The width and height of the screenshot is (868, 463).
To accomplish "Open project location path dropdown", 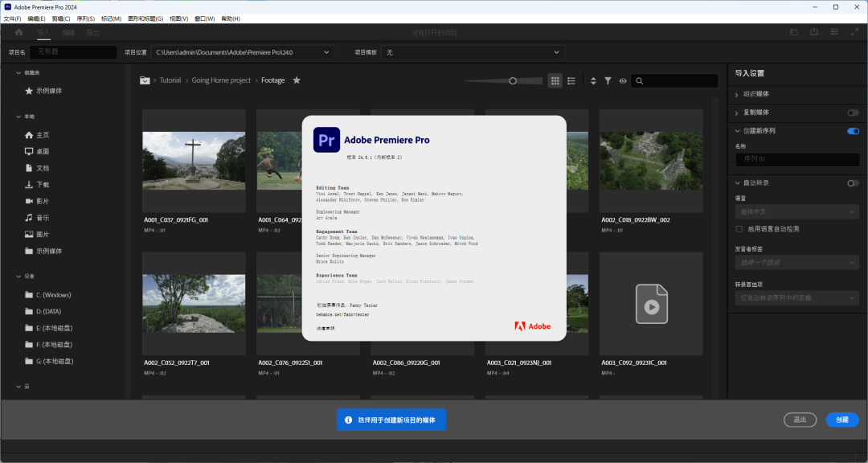I will (243, 52).
